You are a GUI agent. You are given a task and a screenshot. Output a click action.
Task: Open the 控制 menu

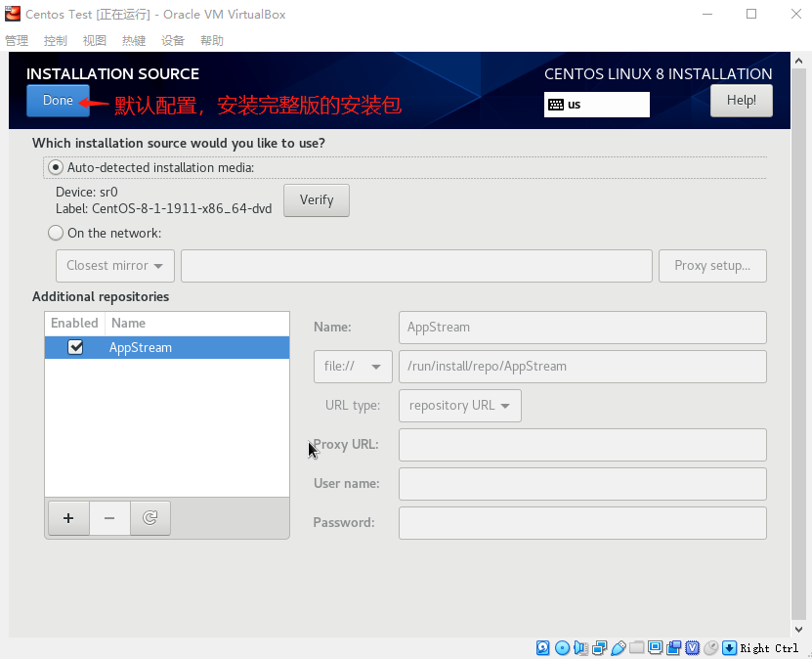pyautogui.click(x=56, y=40)
